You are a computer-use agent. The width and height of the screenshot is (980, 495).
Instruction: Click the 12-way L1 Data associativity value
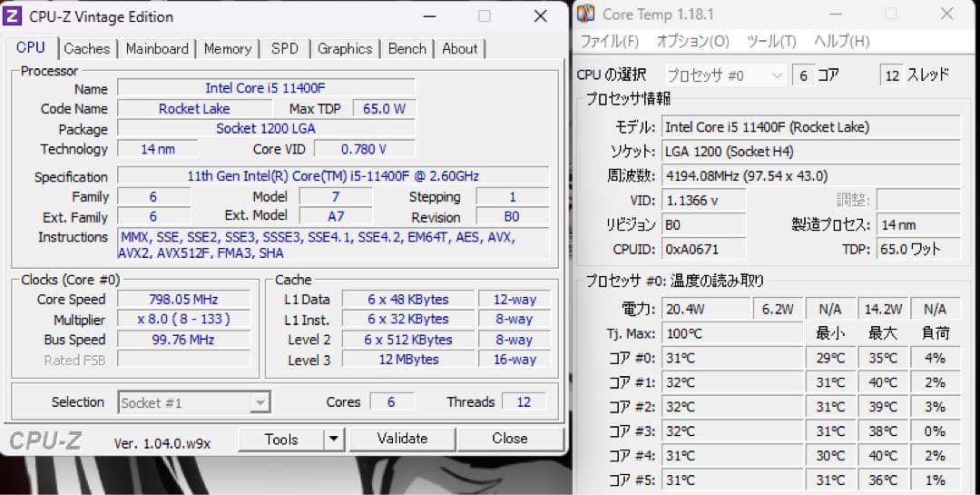click(514, 299)
